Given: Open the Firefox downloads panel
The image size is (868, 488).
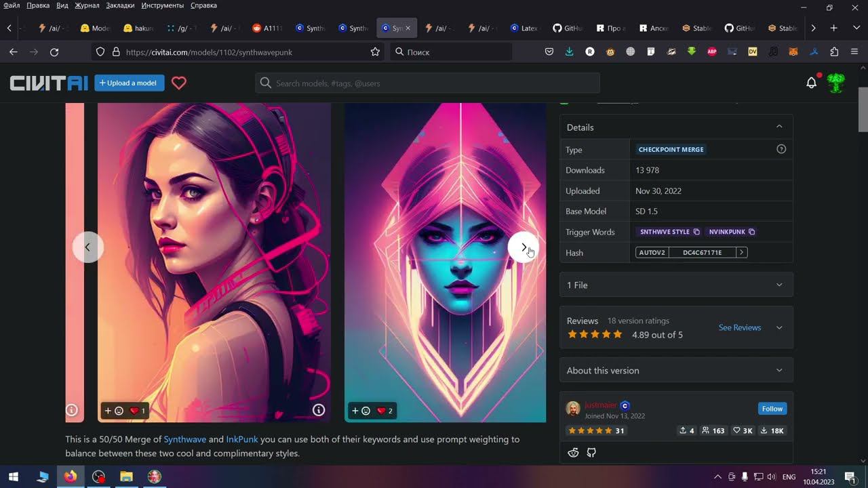Looking at the screenshot, I should (x=569, y=52).
